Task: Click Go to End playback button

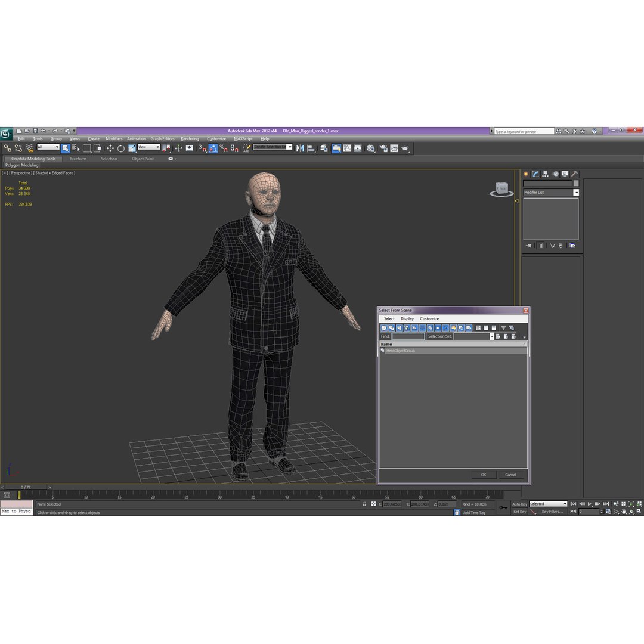Action: 606,504
